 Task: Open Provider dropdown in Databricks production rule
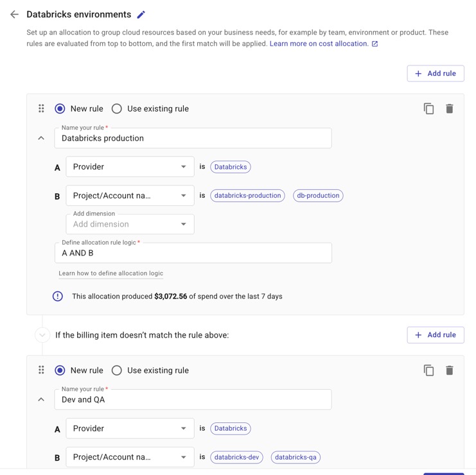(x=130, y=166)
